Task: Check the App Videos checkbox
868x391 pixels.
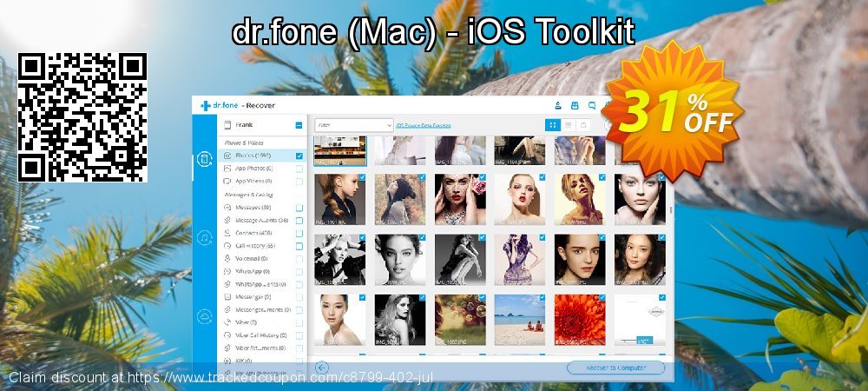Action: tap(299, 182)
